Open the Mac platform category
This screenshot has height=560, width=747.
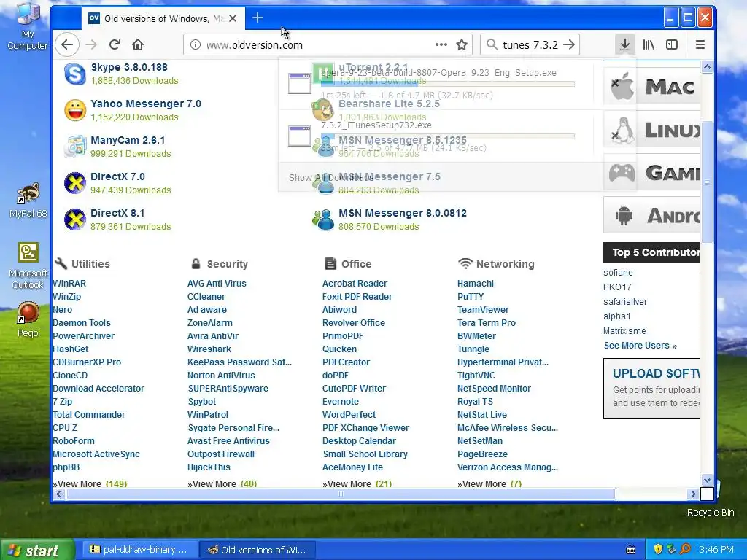pyautogui.click(x=651, y=87)
